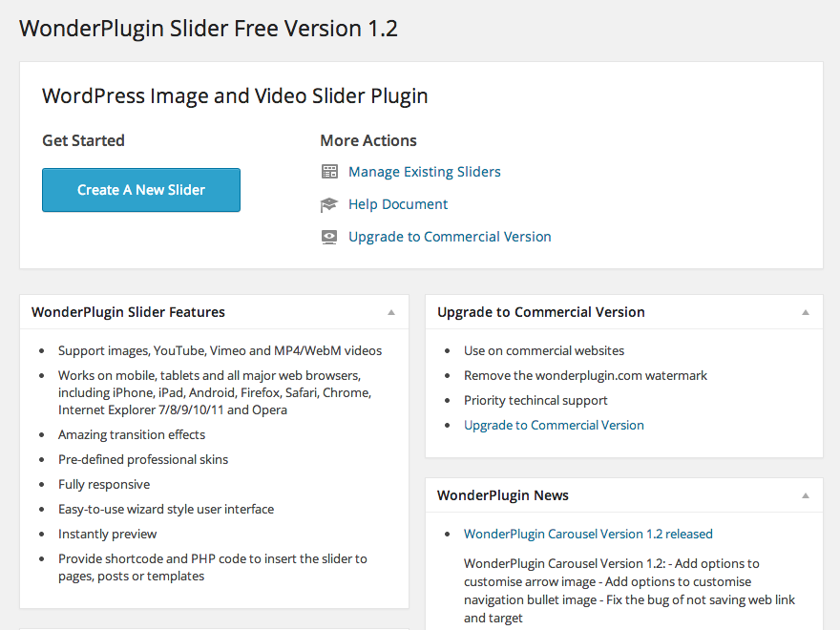The image size is (840, 630).
Task: Open the Manage Existing Sliders link
Action: click(424, 172)
